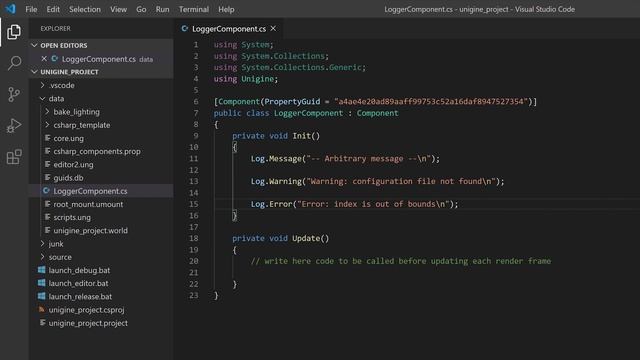Click the file icon beside guids.db
Image resolution: width=640 pixels, height=360 pixels.
click(47, 178)
